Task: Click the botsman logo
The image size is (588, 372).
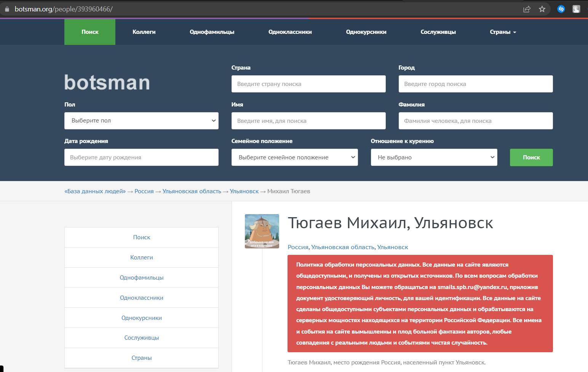Action: tap(107, 83)
